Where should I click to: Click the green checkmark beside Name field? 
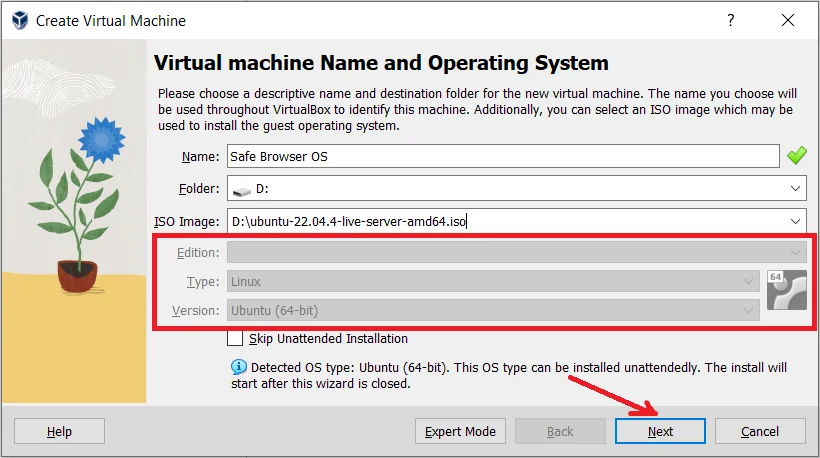[x=796, y=156]
